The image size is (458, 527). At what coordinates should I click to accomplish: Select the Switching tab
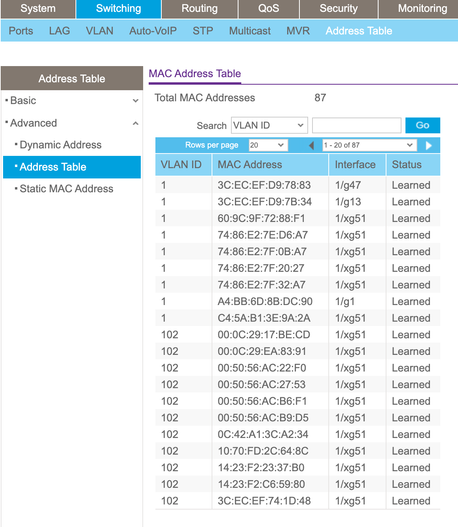coord(119,8)
